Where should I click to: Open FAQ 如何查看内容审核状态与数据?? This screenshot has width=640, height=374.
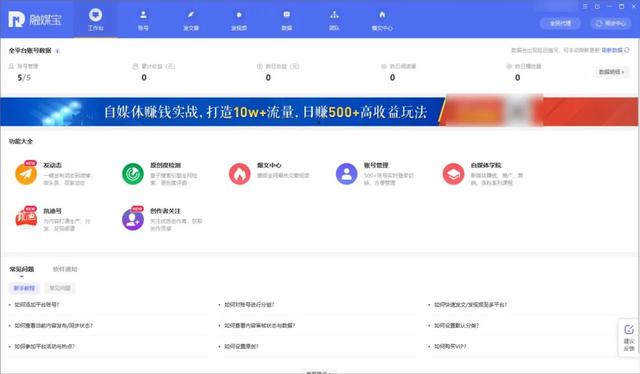point(260,325)
